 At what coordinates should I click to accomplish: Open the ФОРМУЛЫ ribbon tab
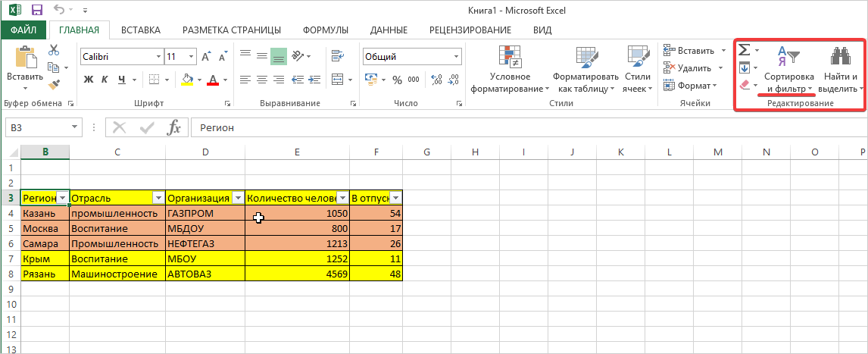coord(325,30)
